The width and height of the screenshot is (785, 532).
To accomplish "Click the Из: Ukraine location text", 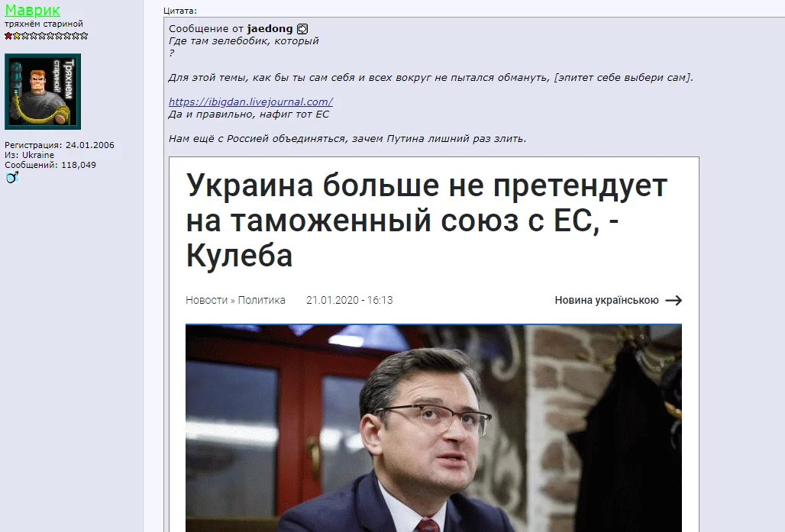I will pos(29,155).
